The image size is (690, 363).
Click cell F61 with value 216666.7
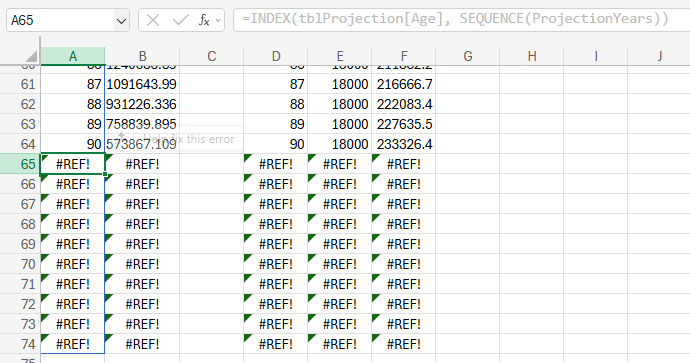(x=404, y=84)
